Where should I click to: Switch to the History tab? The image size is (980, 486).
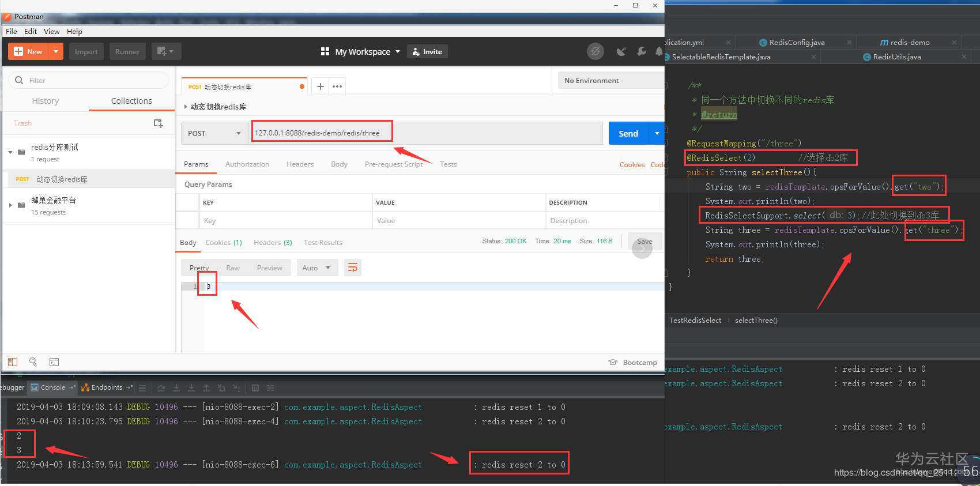46,101
